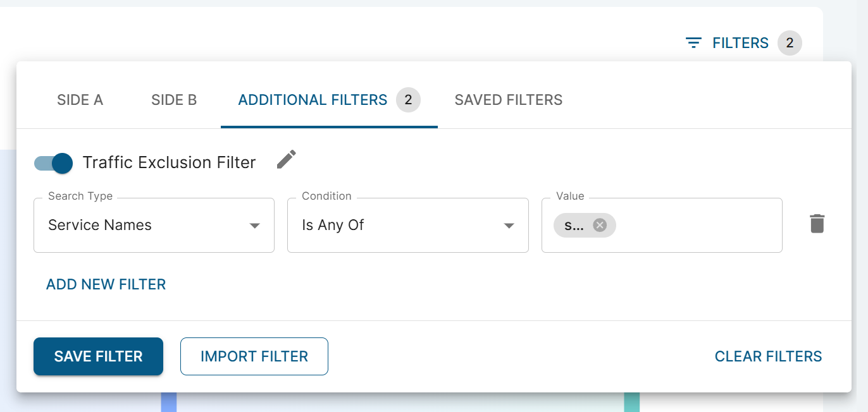The height and width of the screenshot is (412, 868).
Task: Click the arrow in the Search Type field
Action: (x=255, y=226)
